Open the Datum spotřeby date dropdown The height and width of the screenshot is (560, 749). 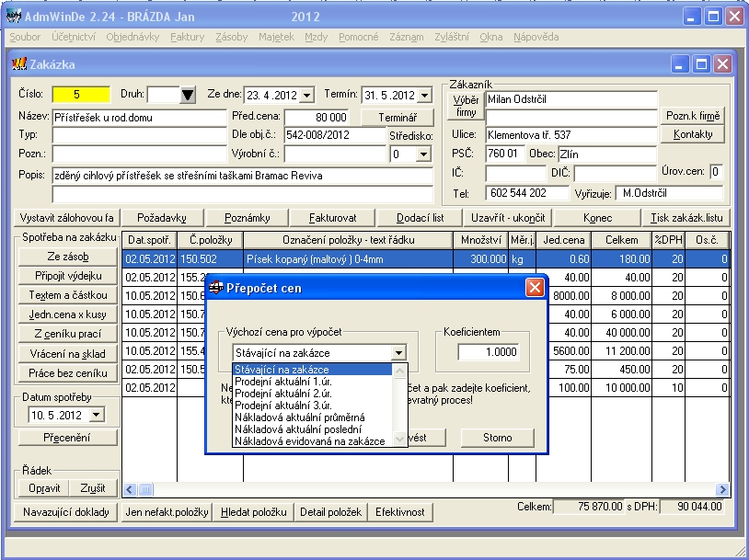click(96, 415)
